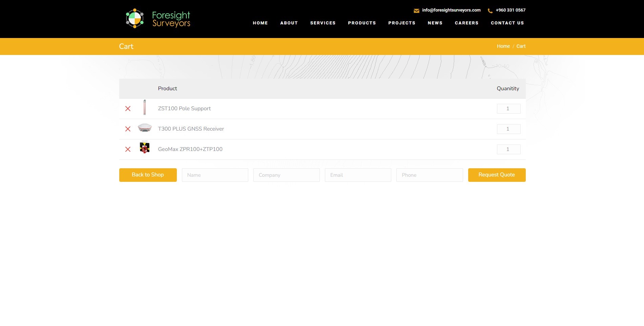Click the Back to Shop button
Screen dimensions: 644x326
click(x=148, y=175)
